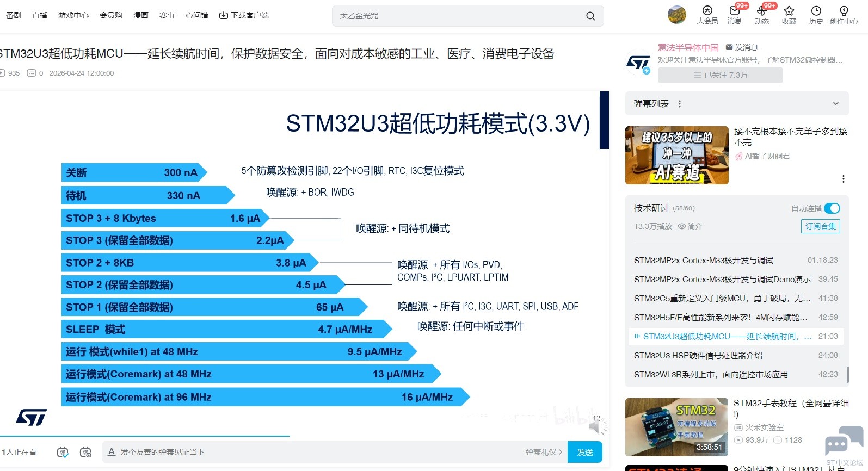Click the playlist scrollbar thumb

click(847, 374)
